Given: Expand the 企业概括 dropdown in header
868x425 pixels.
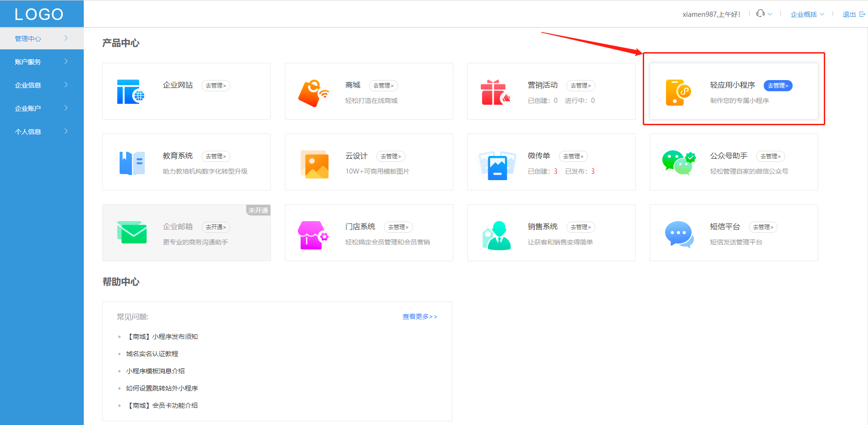Looking at the screenshot, I should pyautogui.click(x=807, y=14).
